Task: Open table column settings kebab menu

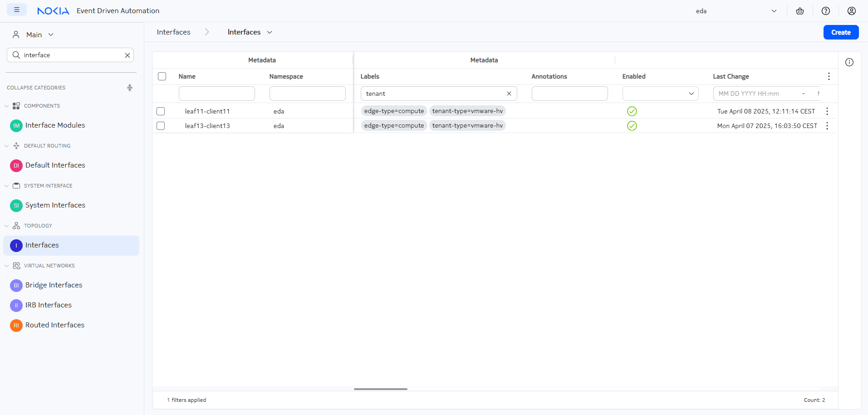Action: point(829,76)
